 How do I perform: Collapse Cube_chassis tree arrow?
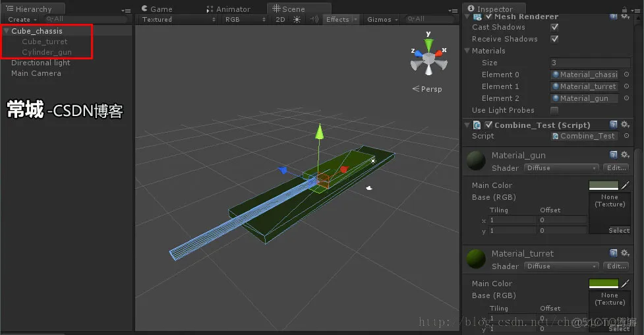(6, 31)
